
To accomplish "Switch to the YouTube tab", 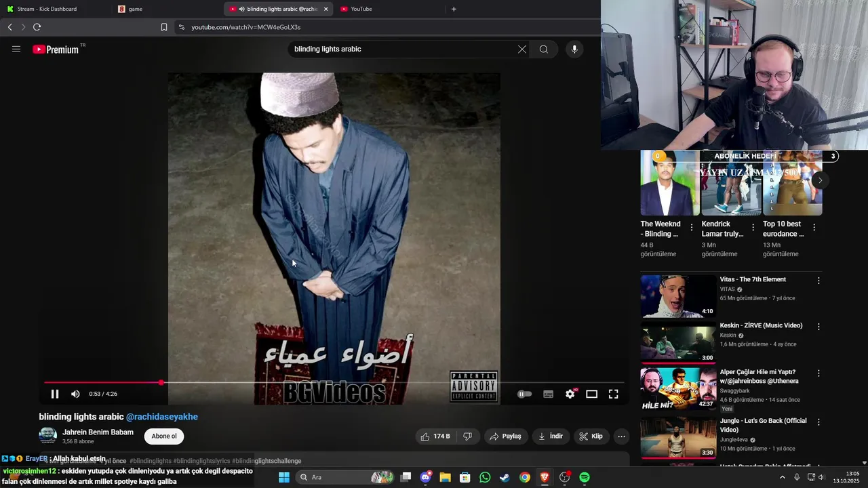I will coord(390,9).
